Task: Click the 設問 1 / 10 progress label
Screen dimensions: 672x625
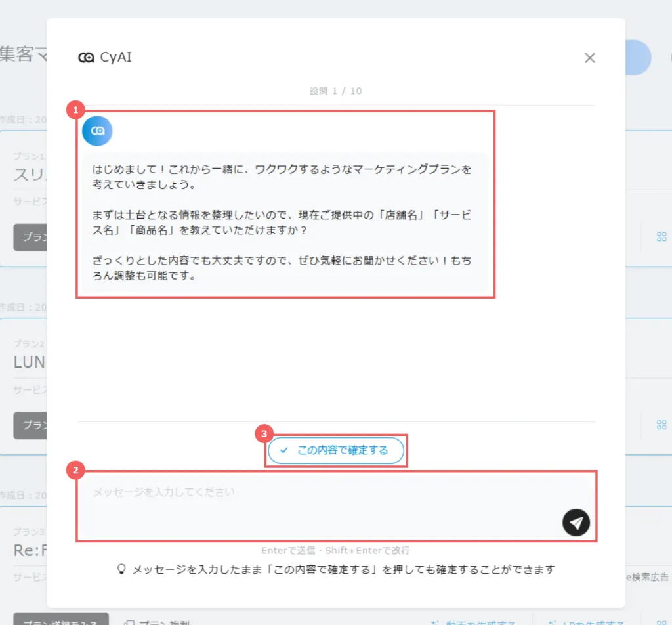Action: (x=335, y=91)
